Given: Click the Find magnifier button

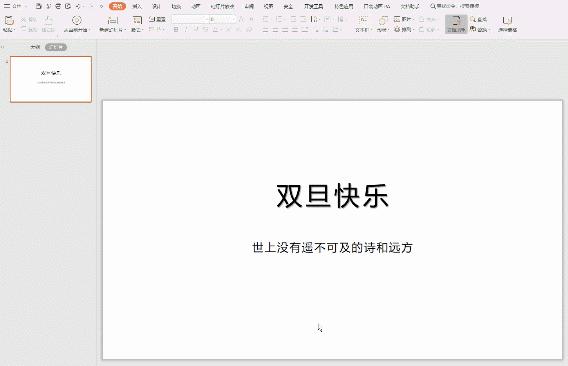Looking at the screenshot, I should click(x=479, y=19).
